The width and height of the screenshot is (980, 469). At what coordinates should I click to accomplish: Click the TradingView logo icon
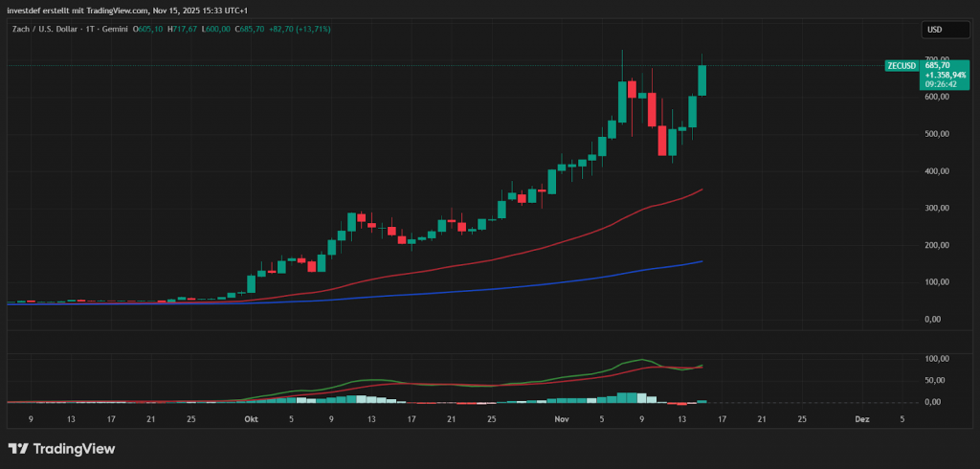pyautogui.click(x=17, y=448)
